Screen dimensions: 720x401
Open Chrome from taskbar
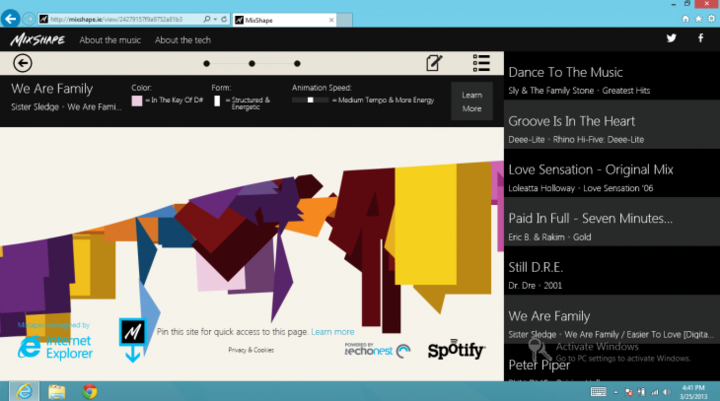pos(90,391)
